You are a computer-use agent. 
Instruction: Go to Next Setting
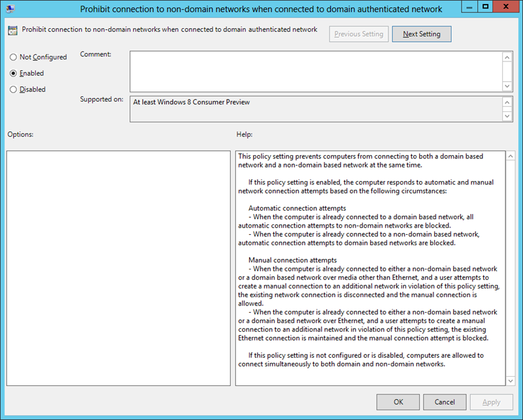click(x=421, y=34)
